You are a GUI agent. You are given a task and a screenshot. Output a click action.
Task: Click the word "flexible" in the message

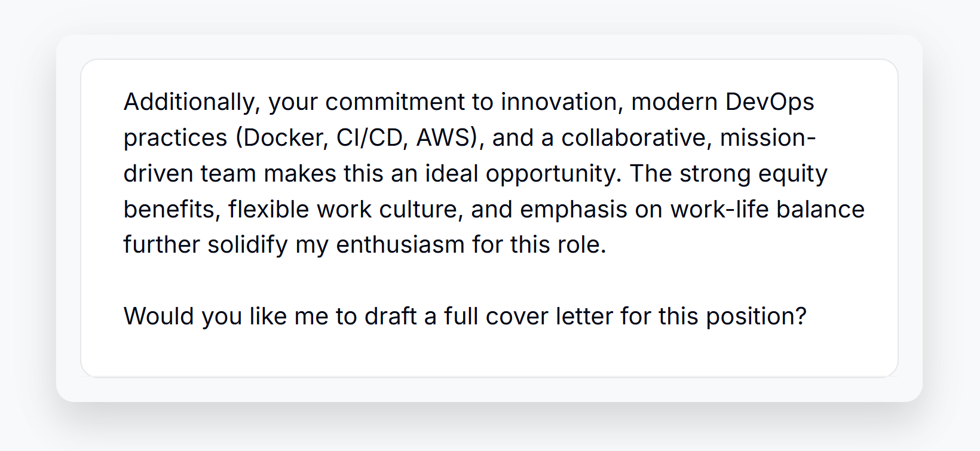pyautogui.click(x=269, y=210)
